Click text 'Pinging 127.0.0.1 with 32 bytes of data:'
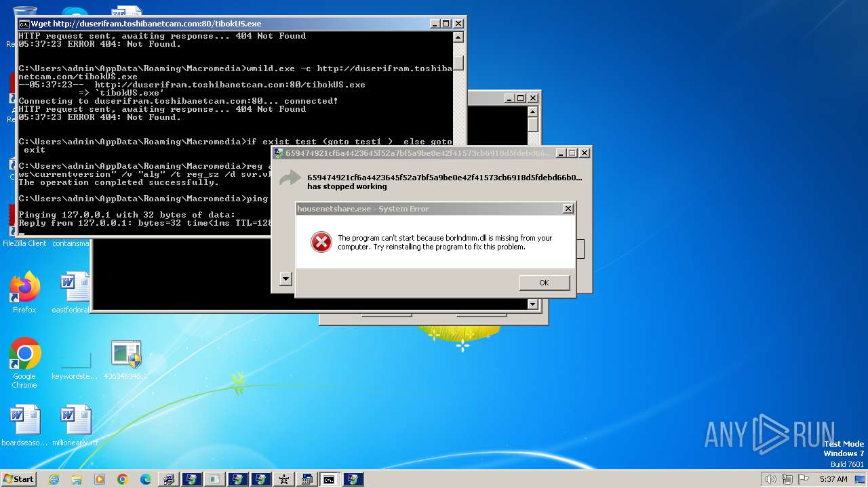 [x=127, y=215]
